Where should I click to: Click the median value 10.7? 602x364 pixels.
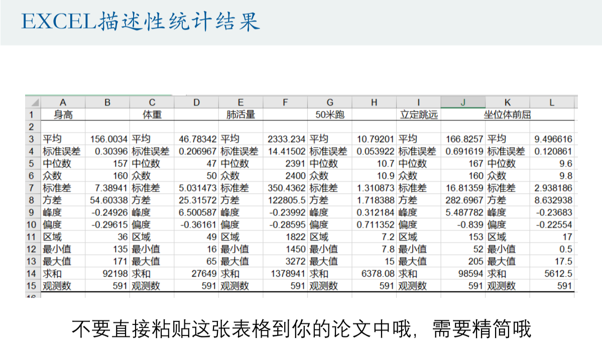(386, 164)
